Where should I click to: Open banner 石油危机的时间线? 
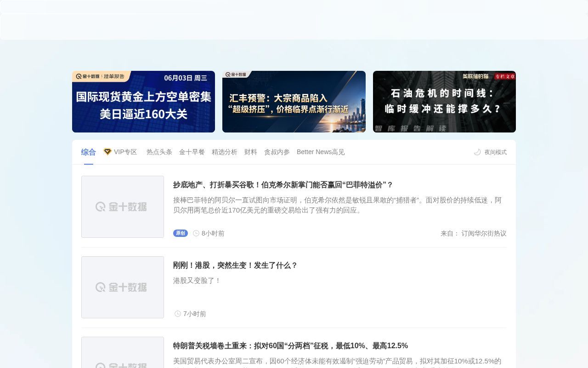[x=444, y=102]
